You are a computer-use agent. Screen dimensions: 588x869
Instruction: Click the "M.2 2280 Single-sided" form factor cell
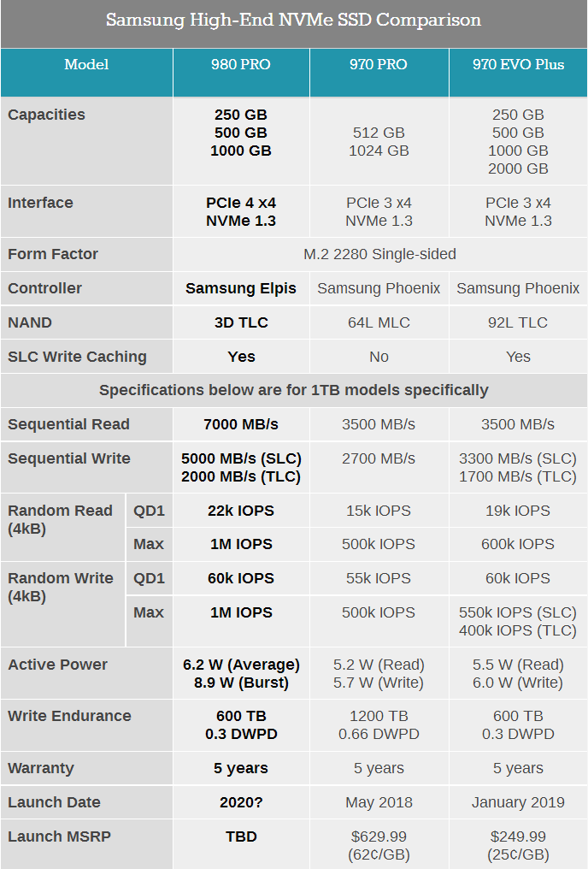(379, 254)
